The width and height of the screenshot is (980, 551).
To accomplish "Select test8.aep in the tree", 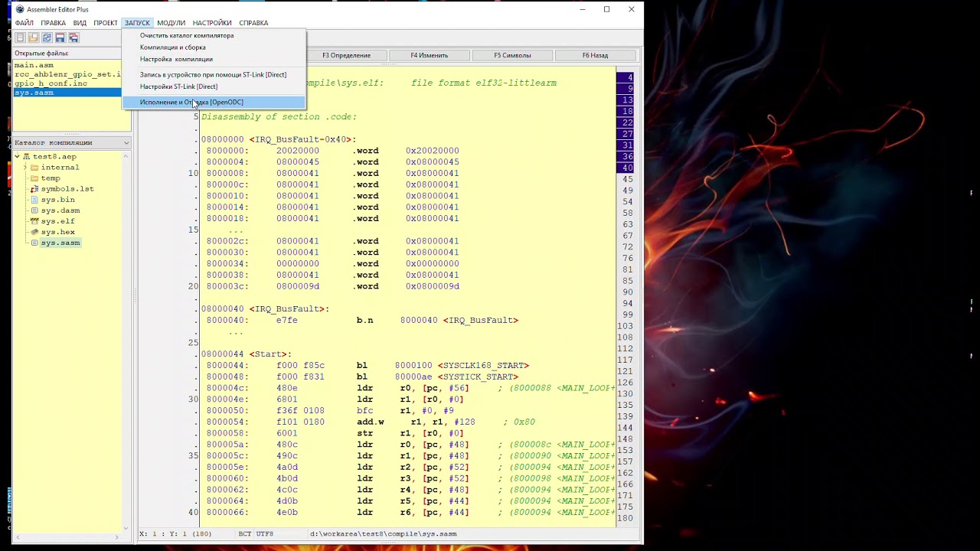I will tap(54, 156).
